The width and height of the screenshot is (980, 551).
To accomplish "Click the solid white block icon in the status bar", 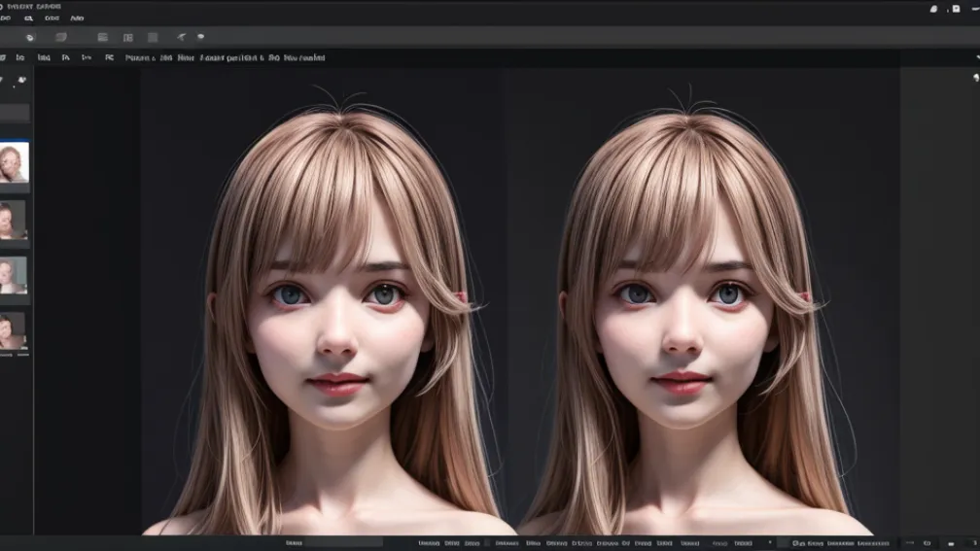I will [x=951, y=544].
